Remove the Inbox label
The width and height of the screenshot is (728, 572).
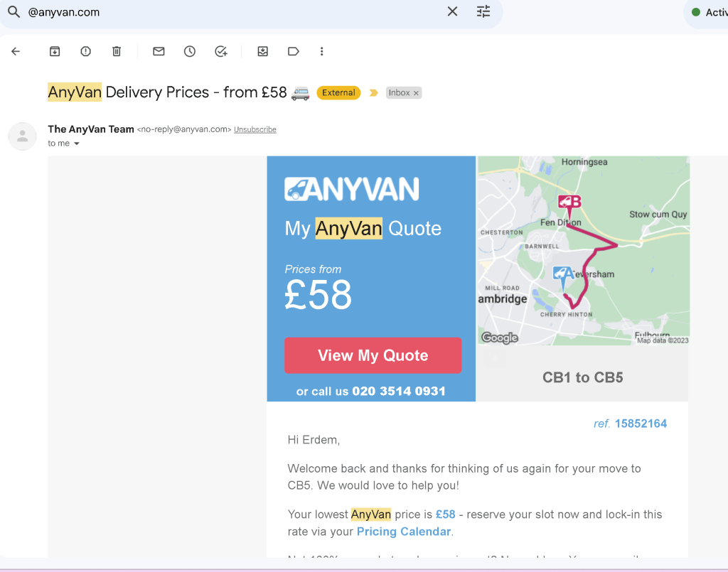coord(417,93)
